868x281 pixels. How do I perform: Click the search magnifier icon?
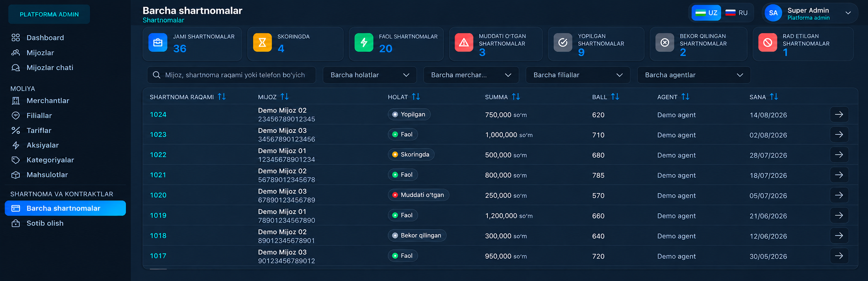pyautogui.click(x=156, y=75)
